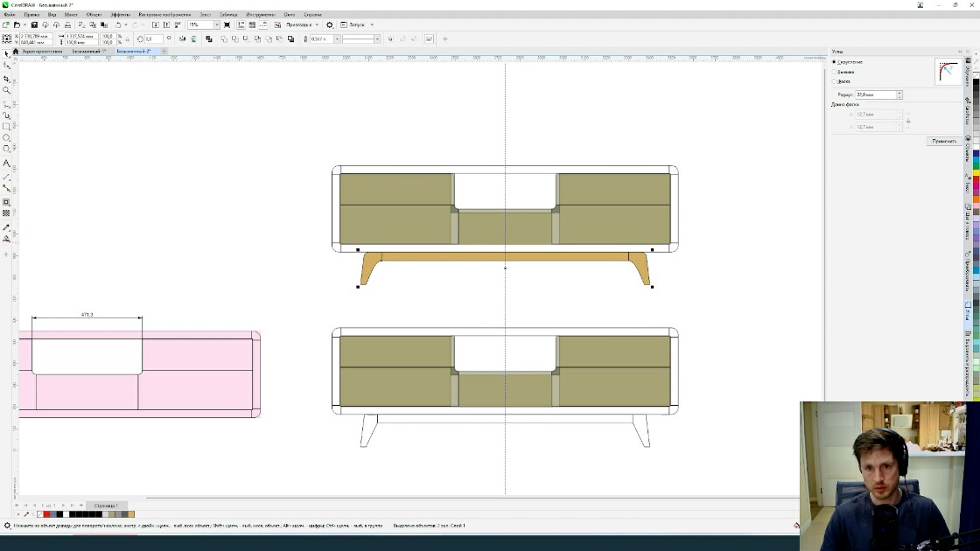Select the Crop tool in toolbox
The width and height of the screenshot is (980, 551).
6,80
